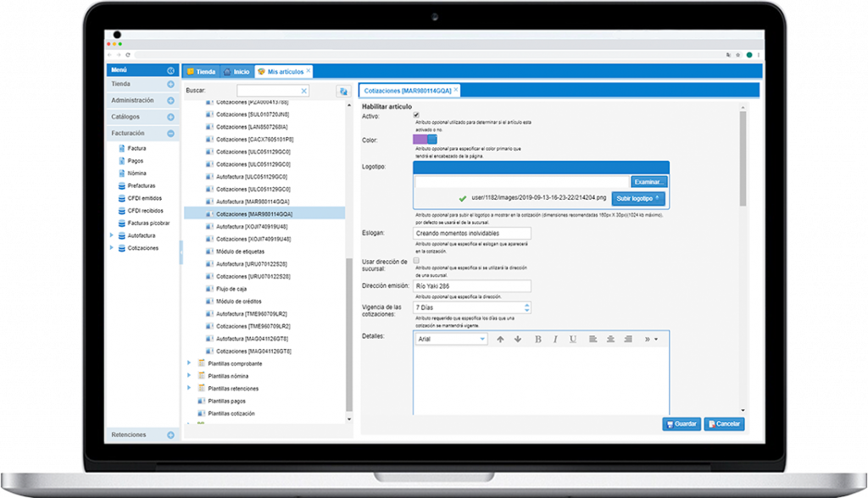Clear the Buscar search field with X icon

click(304, 91)
